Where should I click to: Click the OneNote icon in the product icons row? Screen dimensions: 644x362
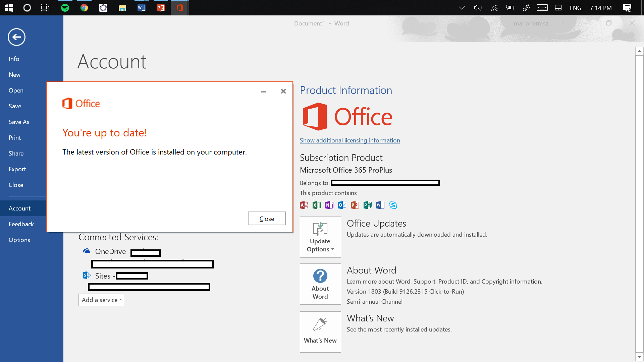(329, 205)
